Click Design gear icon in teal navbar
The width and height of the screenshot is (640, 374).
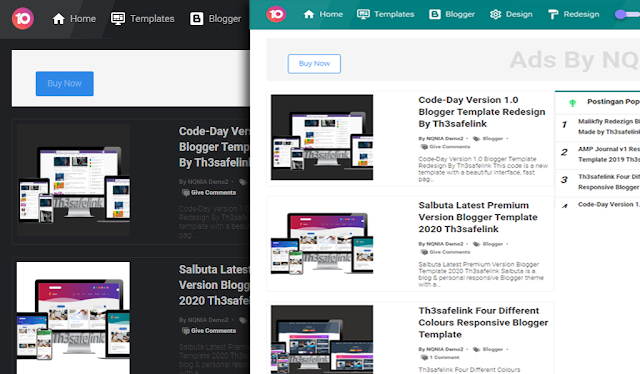(x=496, y=14)
